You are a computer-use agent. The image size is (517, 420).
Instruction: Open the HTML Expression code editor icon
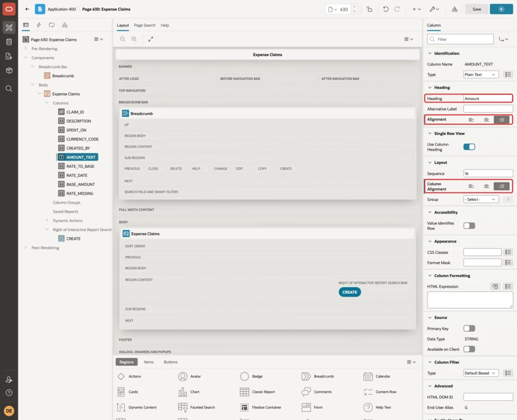495,287
